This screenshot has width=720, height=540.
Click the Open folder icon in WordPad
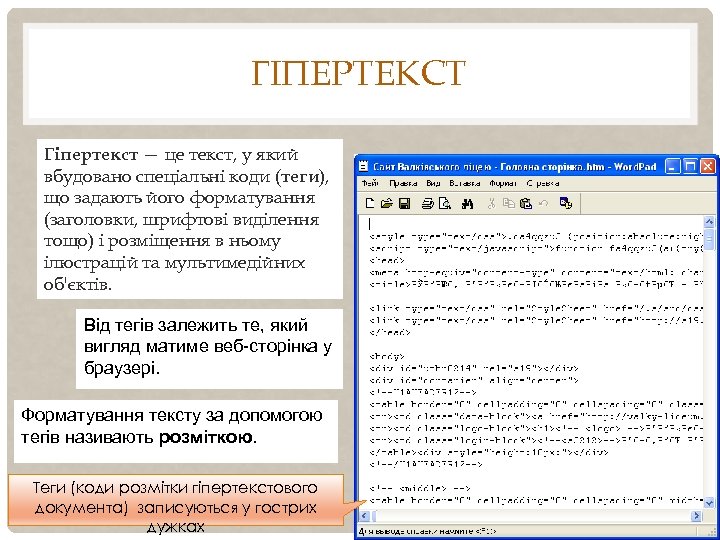[387, 203]
